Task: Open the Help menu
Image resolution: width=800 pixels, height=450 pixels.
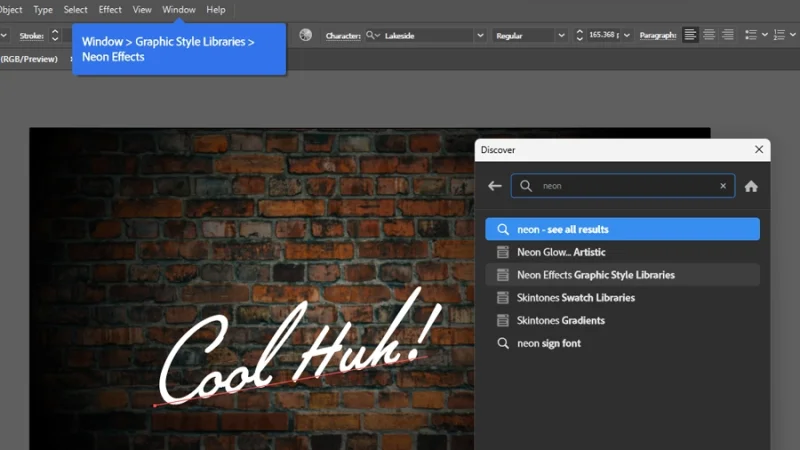Action: 216,10
